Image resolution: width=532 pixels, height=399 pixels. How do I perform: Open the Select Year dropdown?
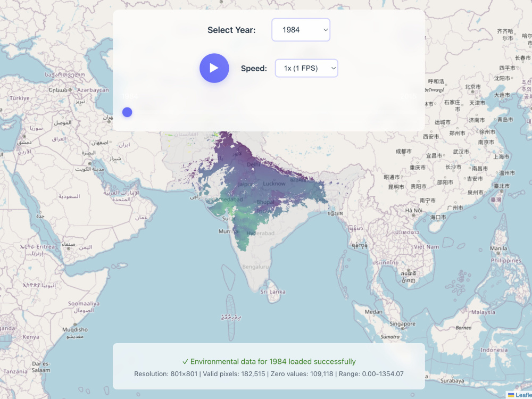(301, 30)
